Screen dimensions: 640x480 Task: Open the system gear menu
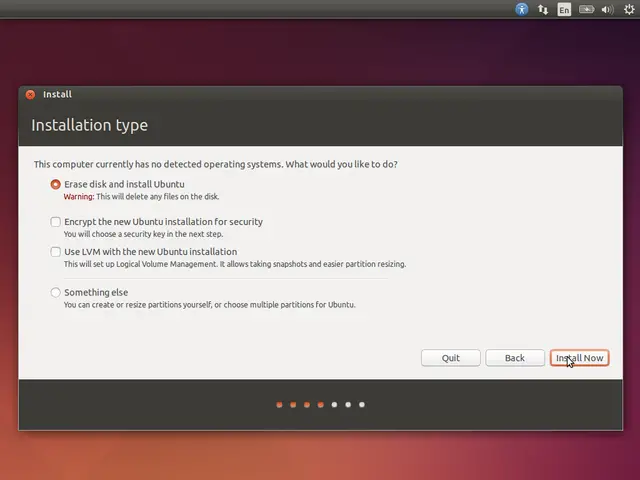tap(629, 9)
